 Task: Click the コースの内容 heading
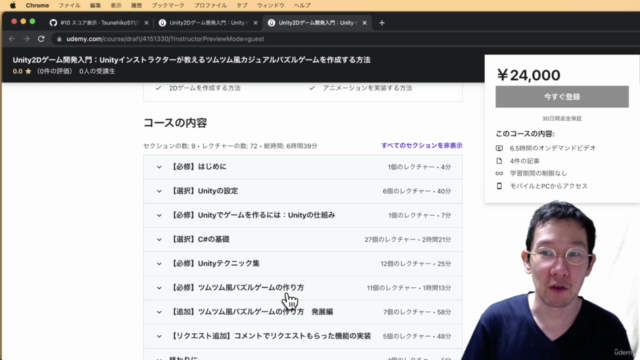(175, 123)
